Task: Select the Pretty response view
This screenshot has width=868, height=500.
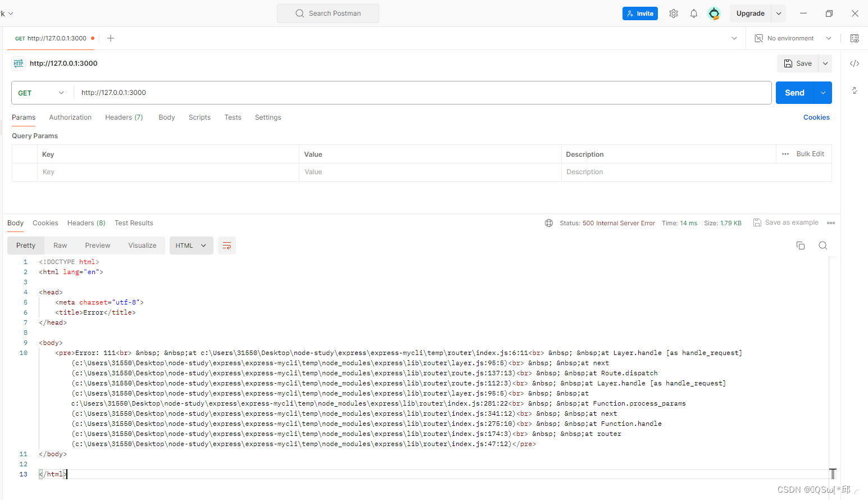Action: click(x=26, y=246)
